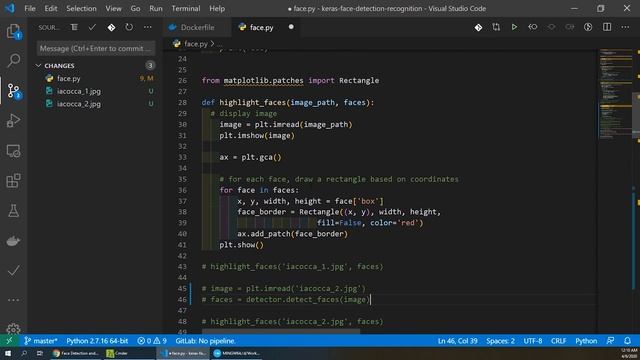
Task: Open Source Control view in activity bar
Action: pos(13,91)
